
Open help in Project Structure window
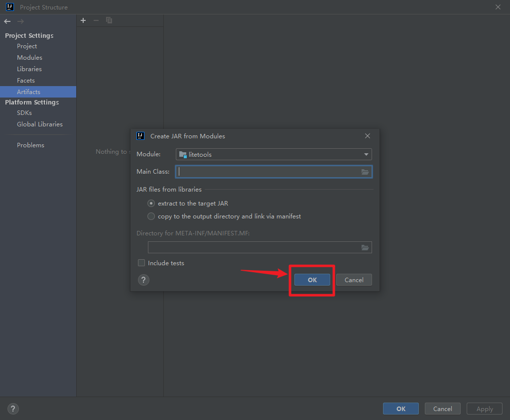(13, 409)
